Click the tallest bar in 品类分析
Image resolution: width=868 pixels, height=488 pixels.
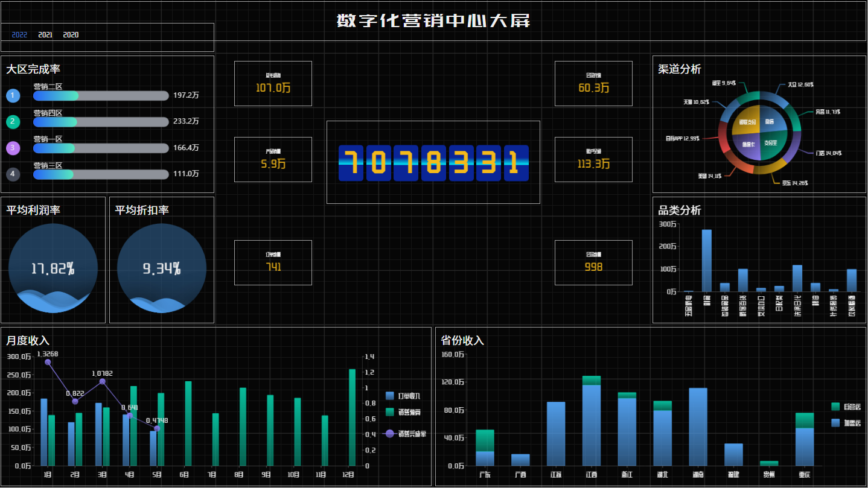pos(706,259)
